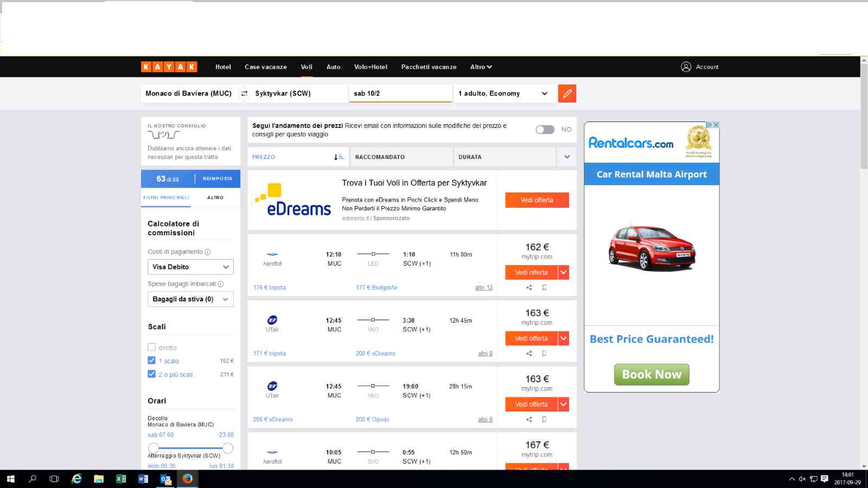Viewport: 868px width, 488px height.
Task: Open the Auto navigation item
Action: click(334, 67)
